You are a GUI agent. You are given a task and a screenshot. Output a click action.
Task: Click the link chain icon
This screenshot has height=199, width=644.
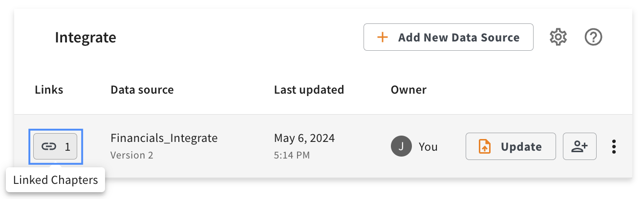48,146
